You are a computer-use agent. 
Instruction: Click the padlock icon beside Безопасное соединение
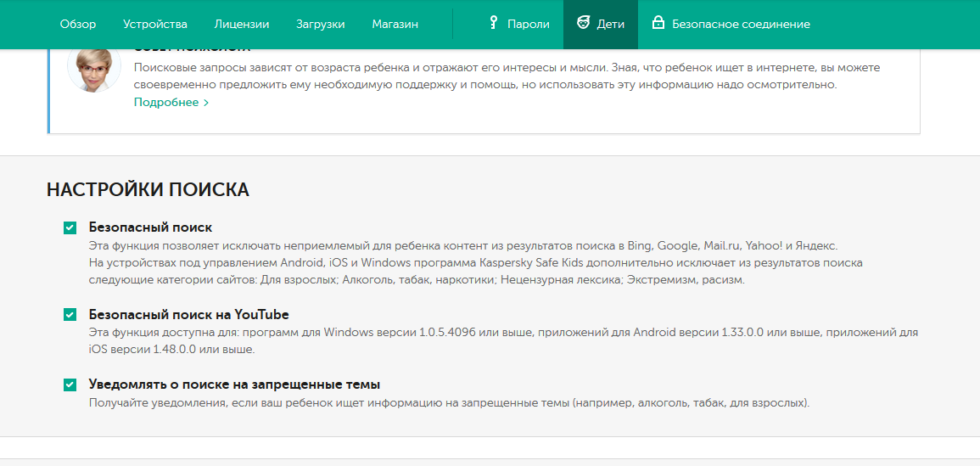coord(658,23)
